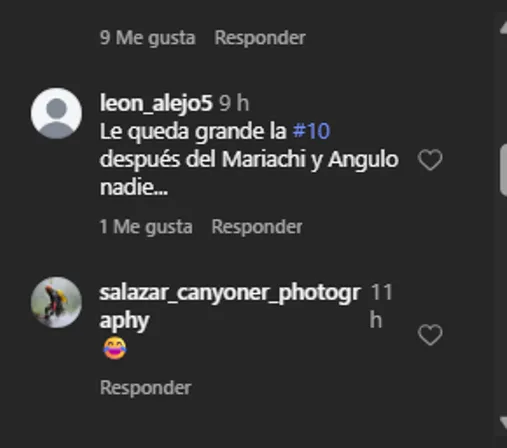507x448 pixels.
Task: View the 9 Me gusta likes list
Action: click(147, 38)
